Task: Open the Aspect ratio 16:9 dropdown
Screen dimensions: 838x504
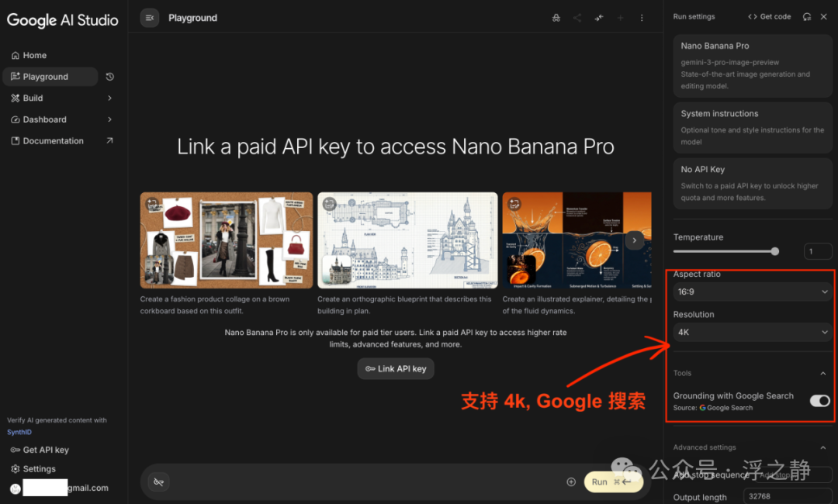Action: pos(753,292)
